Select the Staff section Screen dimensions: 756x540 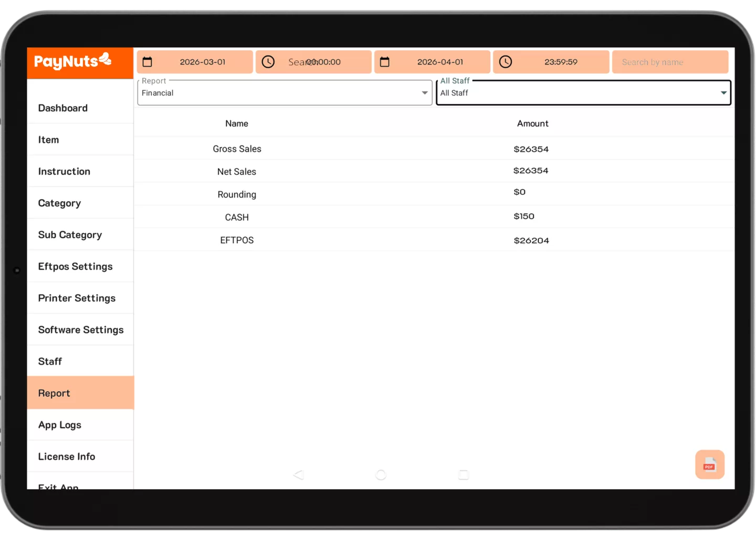50,361
